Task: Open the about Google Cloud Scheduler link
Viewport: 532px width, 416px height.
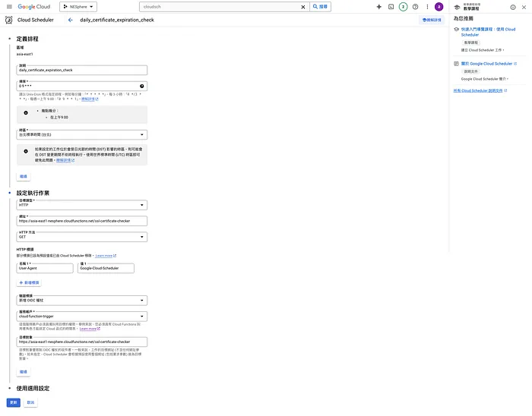Action: pos(489,64)
